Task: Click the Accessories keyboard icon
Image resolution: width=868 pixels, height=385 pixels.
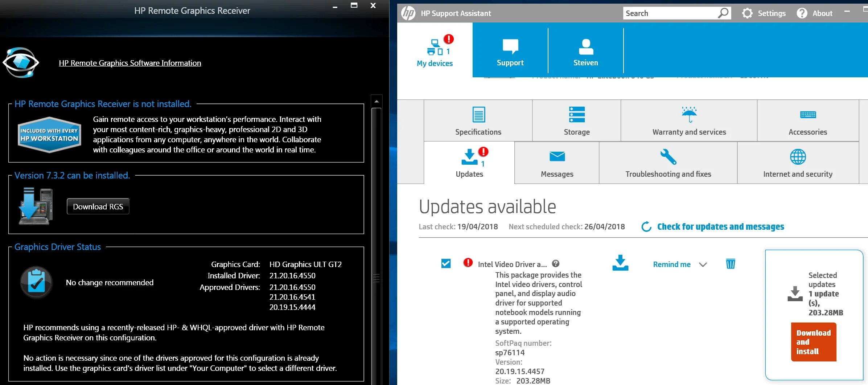Action: [808, 115]
